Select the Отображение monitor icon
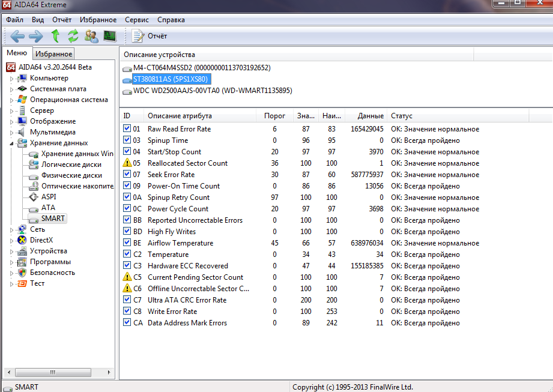Screen dimensions: 553x392 click(22, 121)
